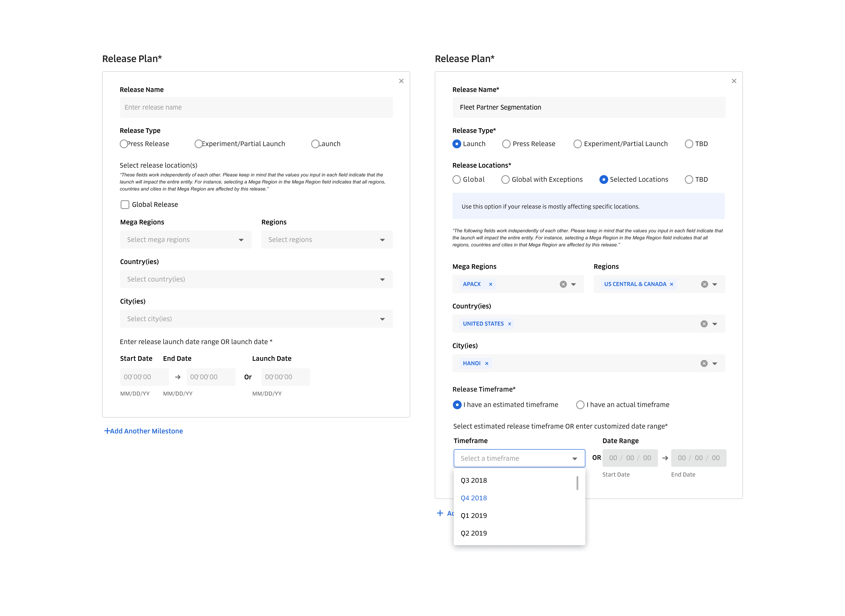The height and width of the screenshot is (616, 845).
Task: Clear all Mega Regions selections
Action: click(x=563, y=284)
